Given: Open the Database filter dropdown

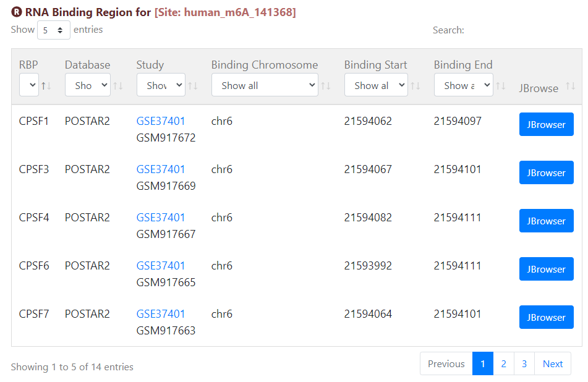Looking at the screenshot, I should click(x=88, y=85).
